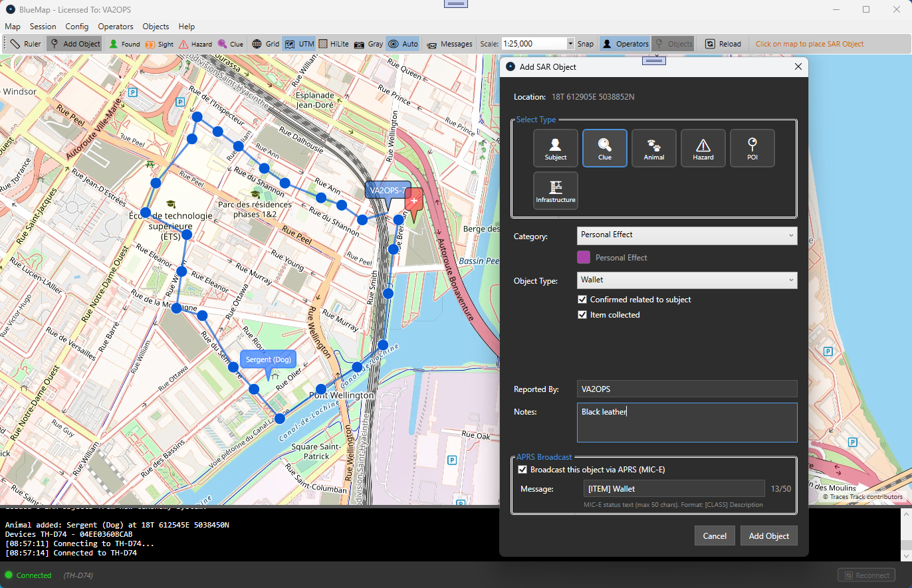The image size is (912, 588).
Task: Select the POI type tile
Action: pyautogui.click(x=752, y=148)
